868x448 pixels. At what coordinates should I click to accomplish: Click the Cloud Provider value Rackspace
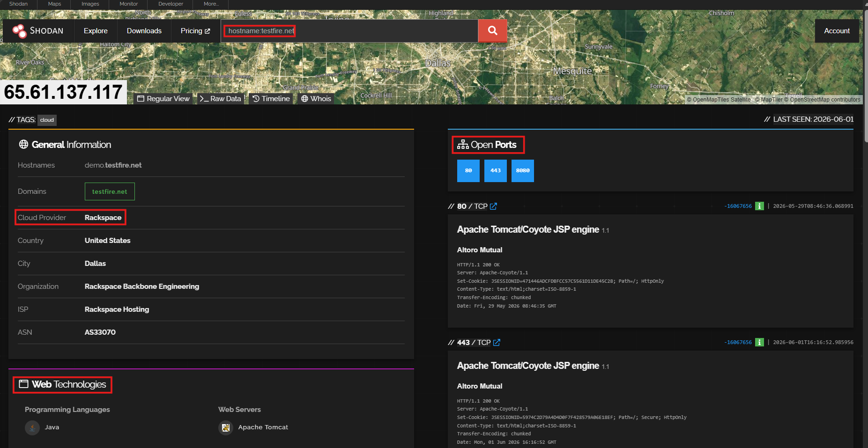(103, 218)
